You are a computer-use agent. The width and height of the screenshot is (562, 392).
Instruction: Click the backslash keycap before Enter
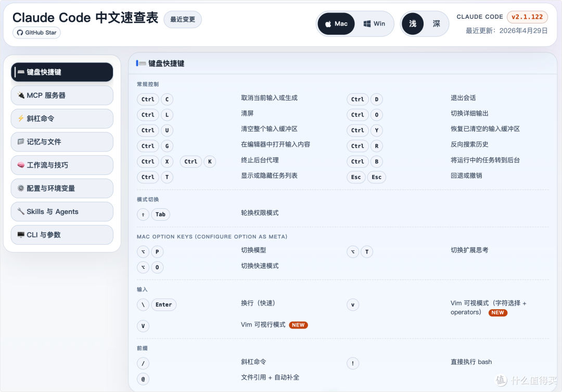143,305
